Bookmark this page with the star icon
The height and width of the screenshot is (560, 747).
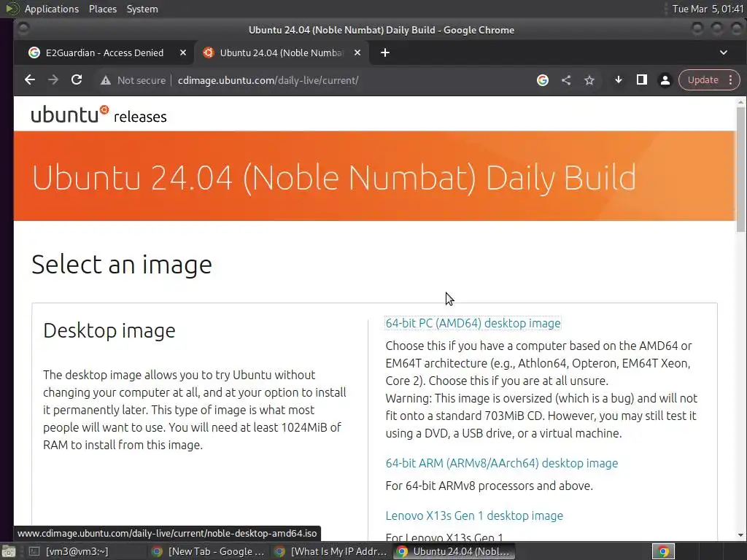[589, 80]
